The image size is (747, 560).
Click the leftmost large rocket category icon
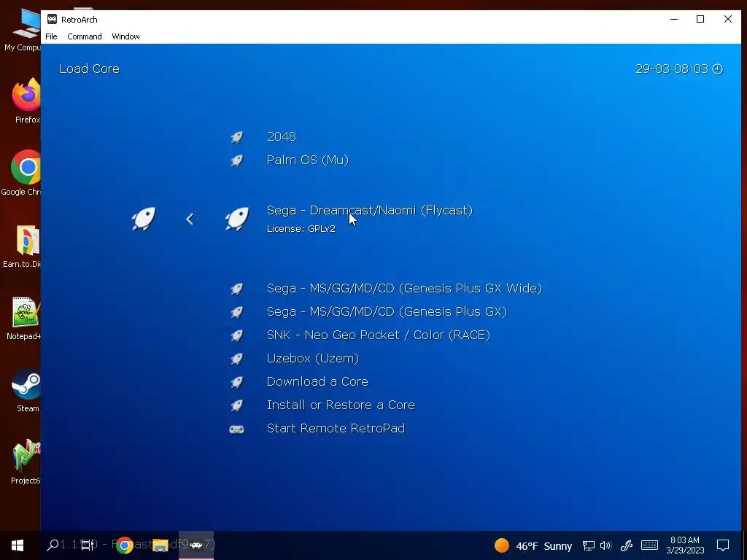pyautogui.click(x=144, y=219)
